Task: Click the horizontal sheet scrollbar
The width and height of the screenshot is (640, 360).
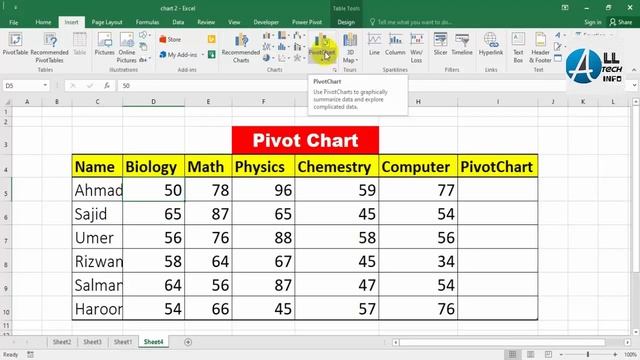Action: pos(502,342)
